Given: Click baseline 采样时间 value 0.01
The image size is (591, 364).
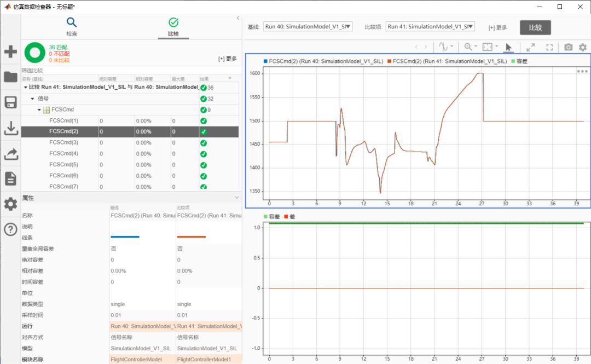Looking at the screenshot, I should pos(116,315).
